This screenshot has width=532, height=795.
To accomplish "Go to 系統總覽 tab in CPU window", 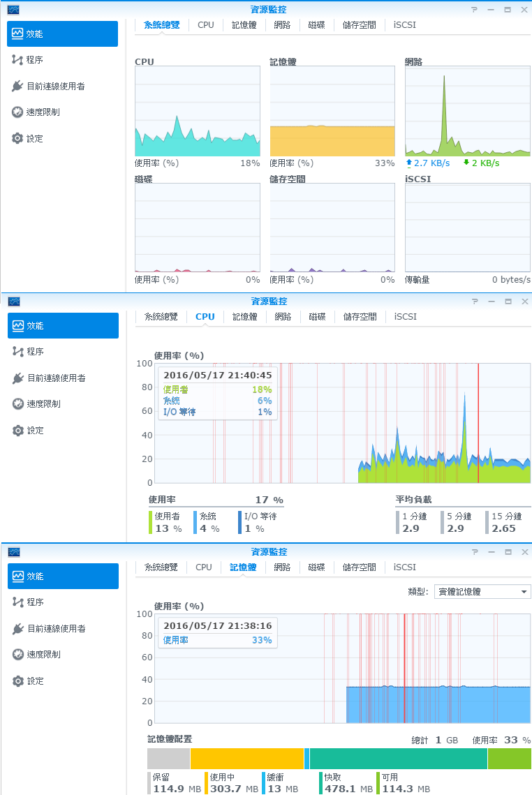I will point(161,317).
